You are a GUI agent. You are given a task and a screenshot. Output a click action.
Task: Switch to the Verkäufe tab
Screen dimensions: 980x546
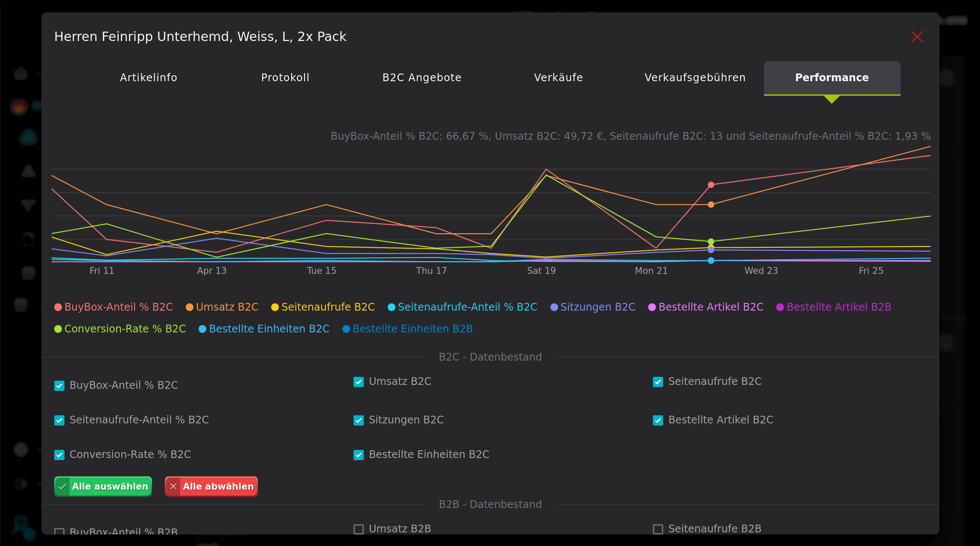(x=559, y=77)
